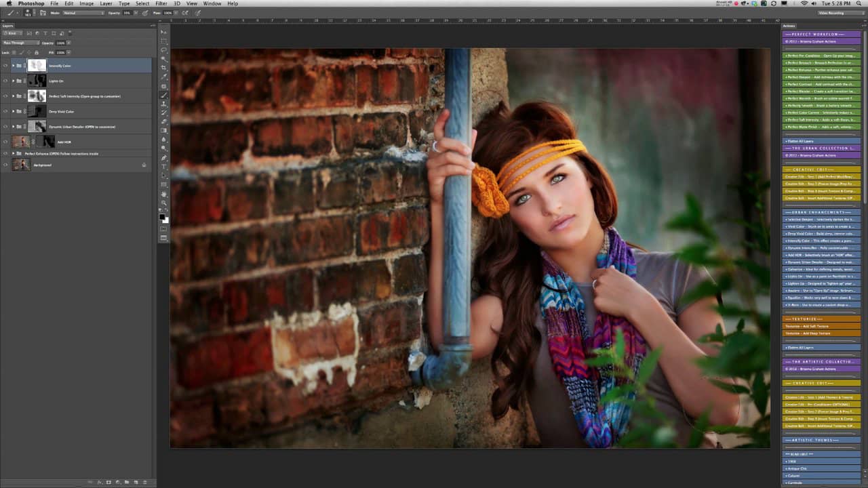Viewport: 868px width, 488px height.
Task: Expand the Lights On group
Action: [x=14, y=81]
